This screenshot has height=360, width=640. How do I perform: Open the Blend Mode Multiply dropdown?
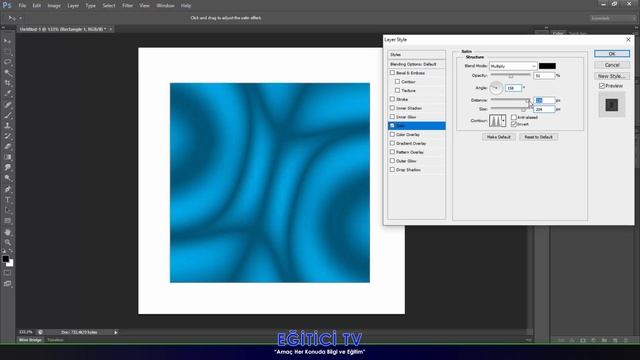[513, 66]
